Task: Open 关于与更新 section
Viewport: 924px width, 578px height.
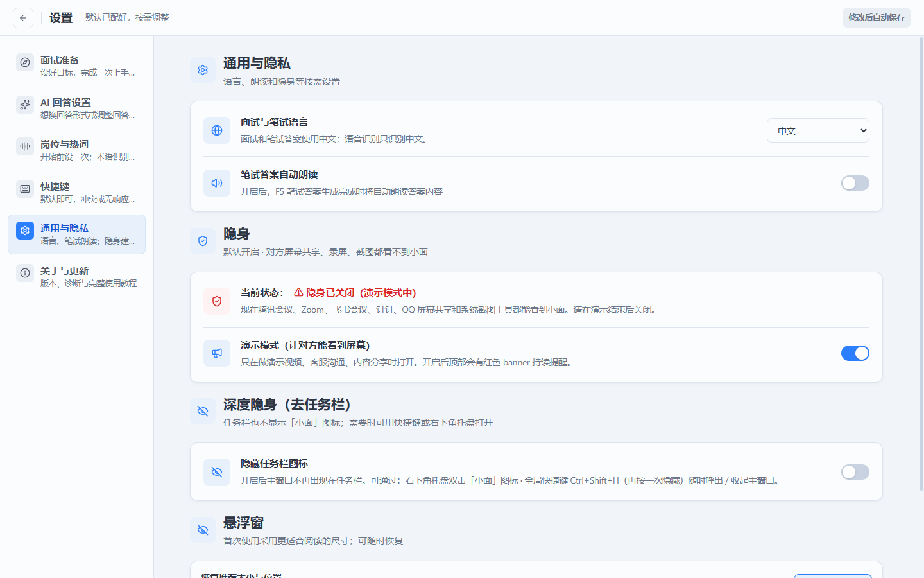Action: click(77, 277)
